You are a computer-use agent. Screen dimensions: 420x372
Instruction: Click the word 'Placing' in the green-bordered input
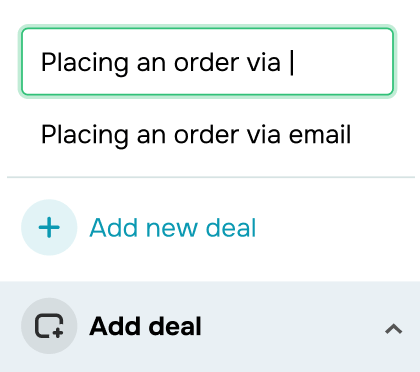pyautogui.click(x=85, y=63)
